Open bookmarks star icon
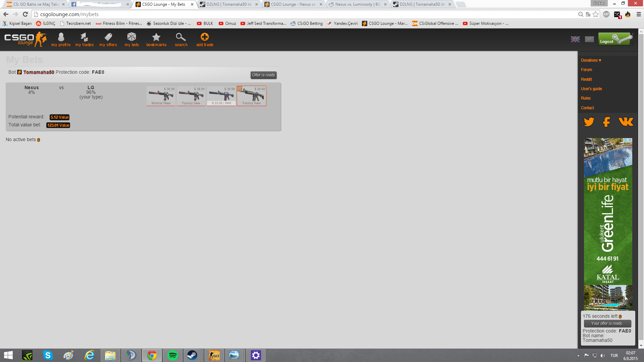Screen dimensions: 644x362 156,40
